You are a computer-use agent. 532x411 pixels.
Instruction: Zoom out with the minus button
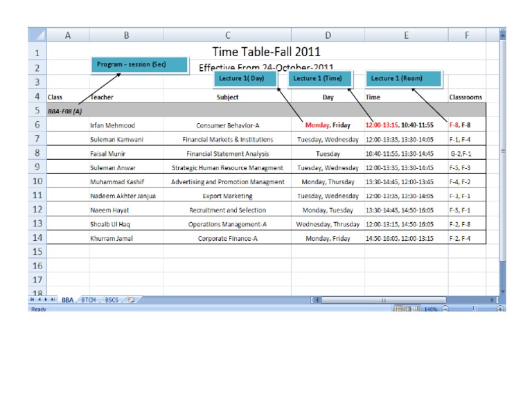click(x=445, y=309)
